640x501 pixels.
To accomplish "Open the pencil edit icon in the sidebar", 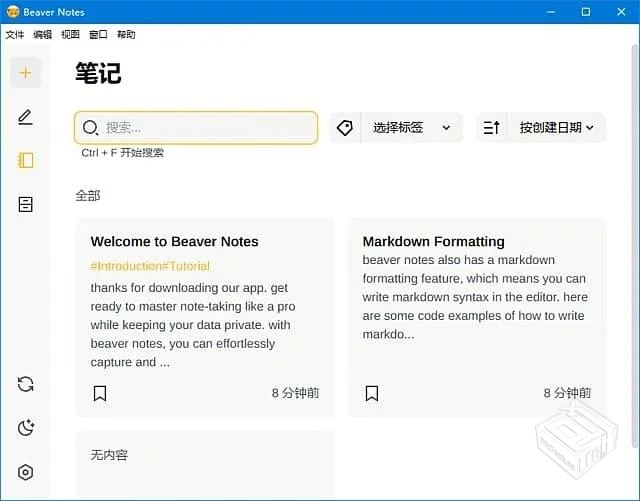I will coord(25,117).
